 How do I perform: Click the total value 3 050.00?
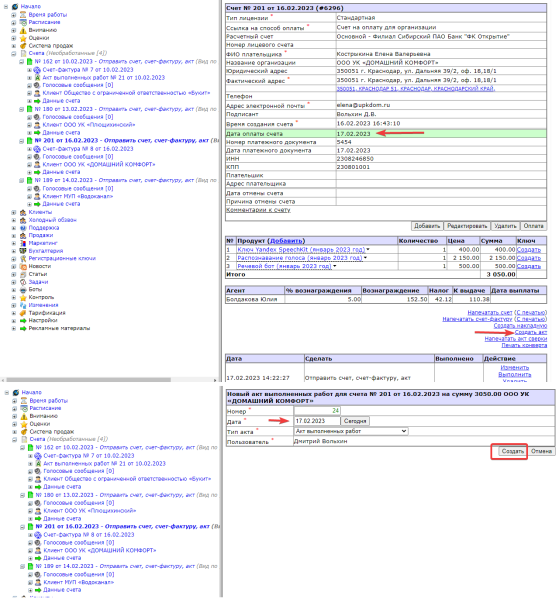501,274
